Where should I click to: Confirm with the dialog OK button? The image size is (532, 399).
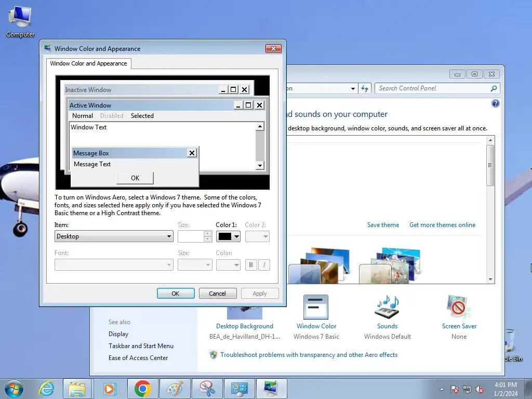176,293
